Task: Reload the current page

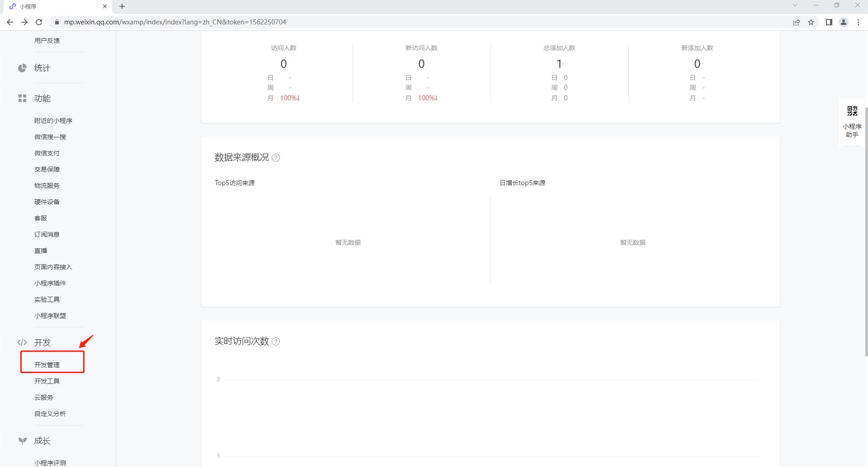Action: coord(39,22)
